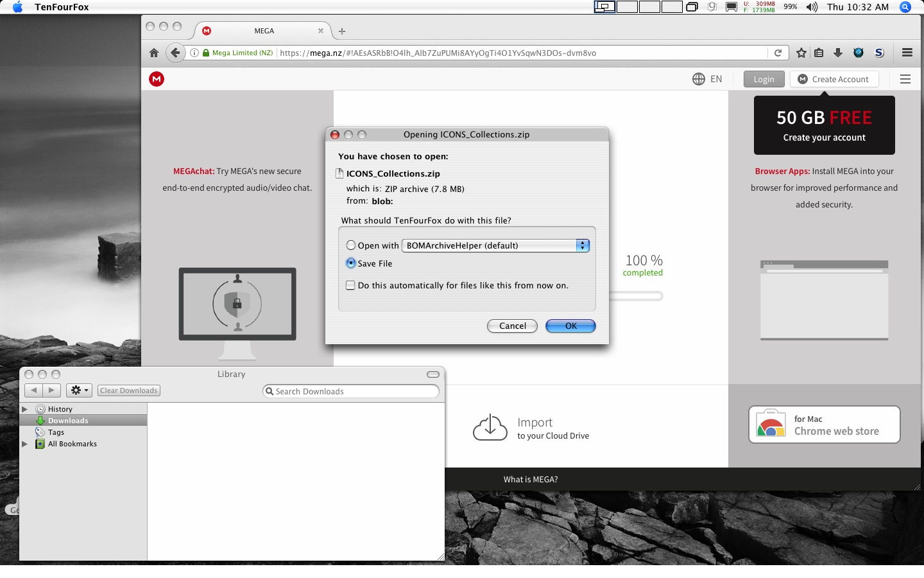Click the 50 GB FREE create account banner
Image resolution: width=924 pixels, height=578 pixels.
click(x=824, y=125)
